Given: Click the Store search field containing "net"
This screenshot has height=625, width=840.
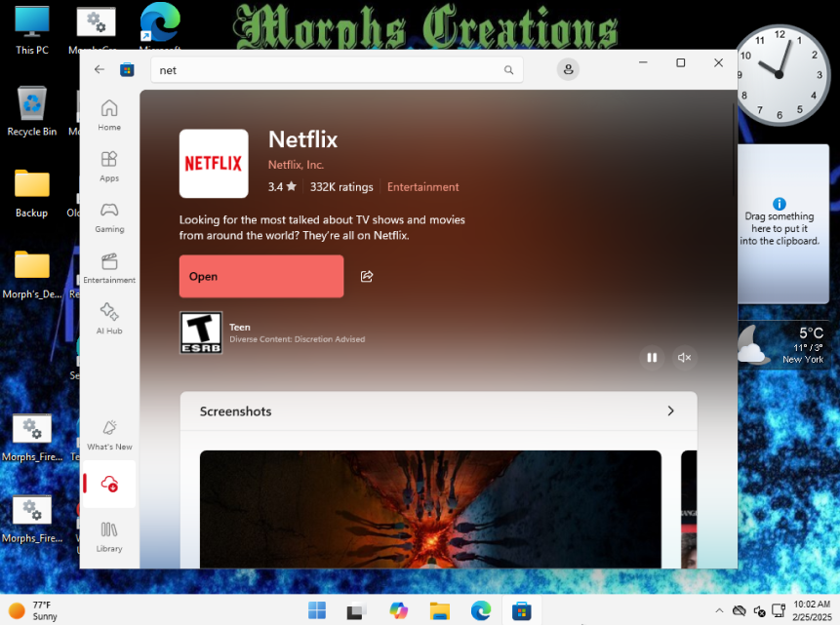Looking at the screenshot, I should pos(337,70).
